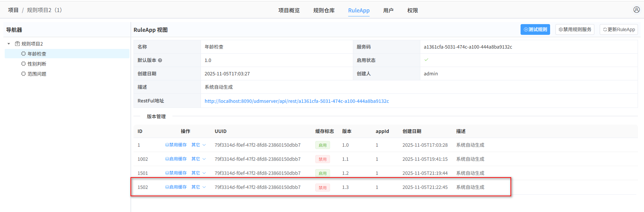Click 禁用缓存 for version ID 1
The width and height of the screenshot is (644, 212).
click(x=176, y=145)
